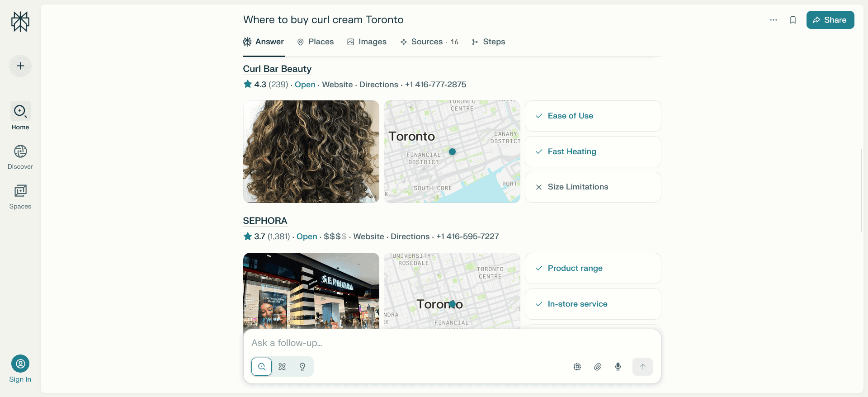Select the Size Limitations card
Screen dimensions: 868x397
[x=593, y=187]
